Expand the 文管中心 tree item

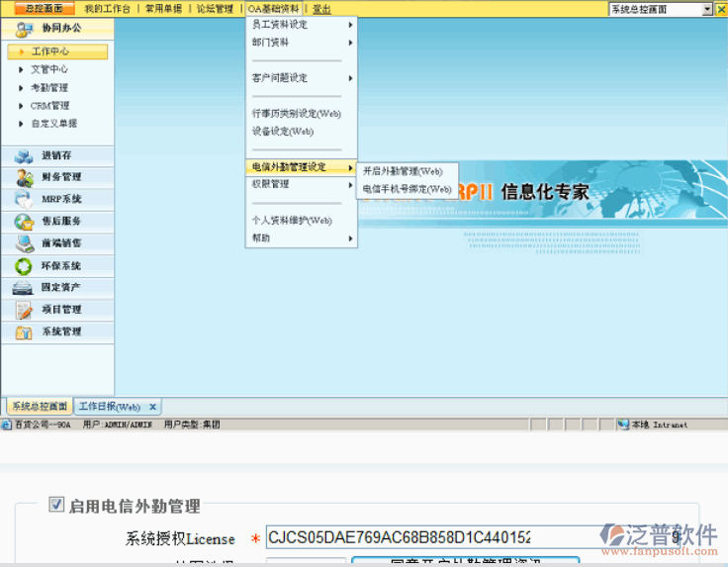pyautogui.click(x=22, y=70)
